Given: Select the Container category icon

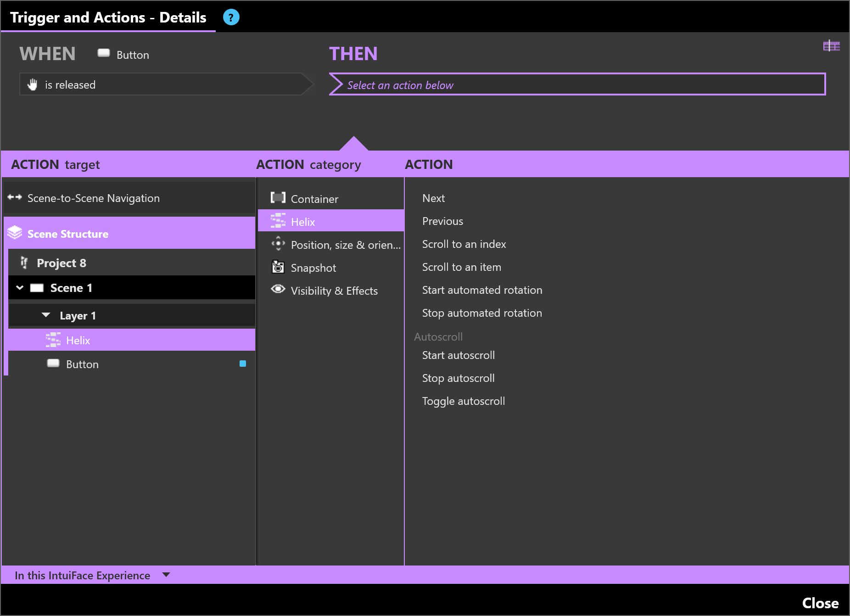Looking at the screenshot, I should point(278,198).
